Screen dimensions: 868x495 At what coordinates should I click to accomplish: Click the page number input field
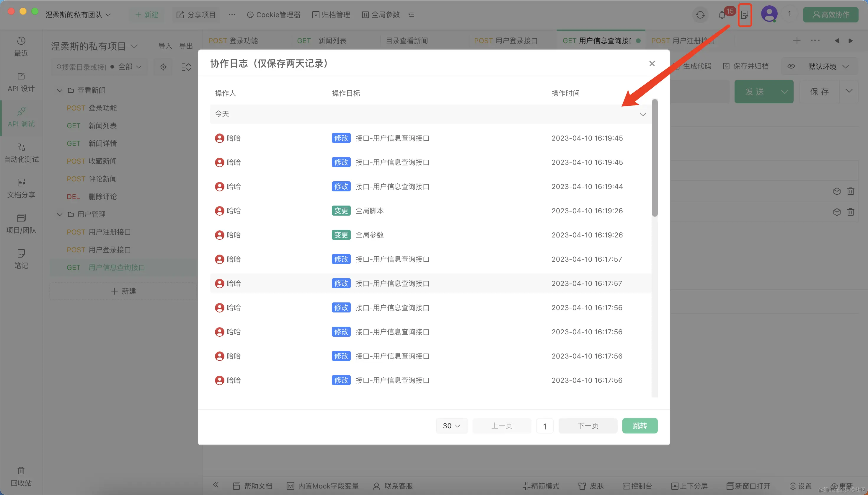545,426
